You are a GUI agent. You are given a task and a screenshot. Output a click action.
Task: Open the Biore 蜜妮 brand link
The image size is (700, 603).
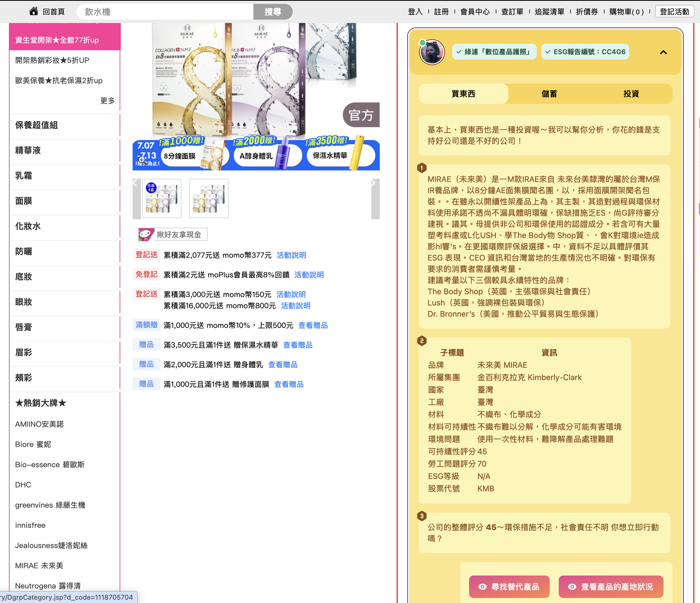(33, 444)
